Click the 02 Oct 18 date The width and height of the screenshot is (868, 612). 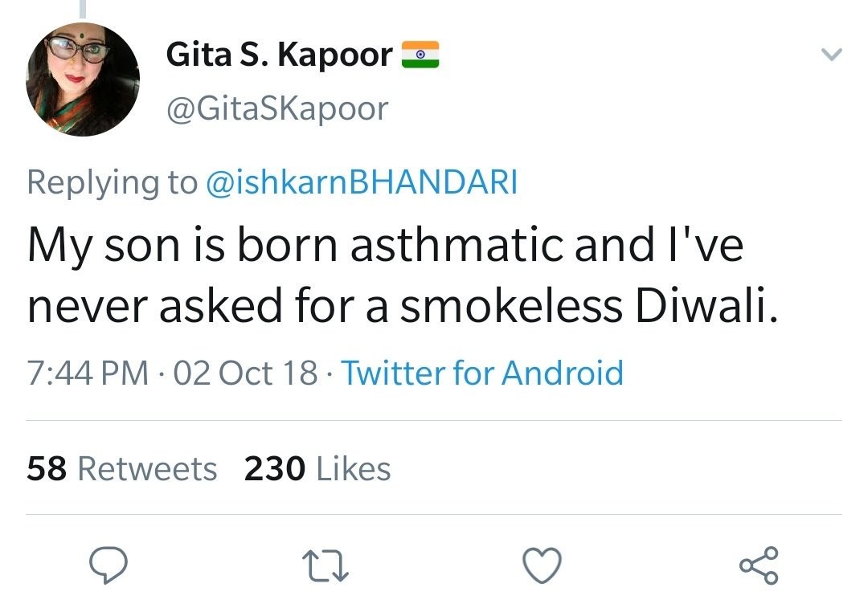246,373
